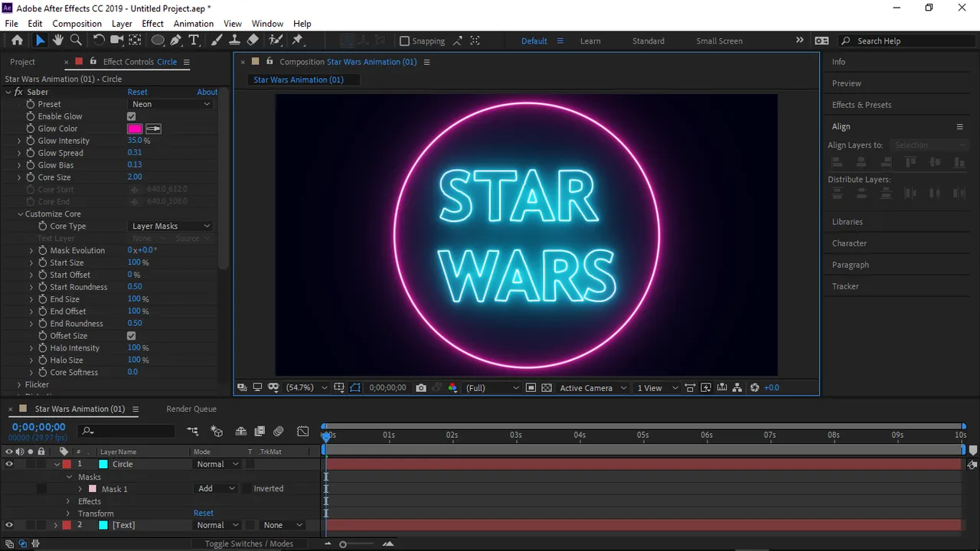The image size is (980, 551).
Task: Open the Circle layer blending Mode dropdown
Action: click(216, 464)
